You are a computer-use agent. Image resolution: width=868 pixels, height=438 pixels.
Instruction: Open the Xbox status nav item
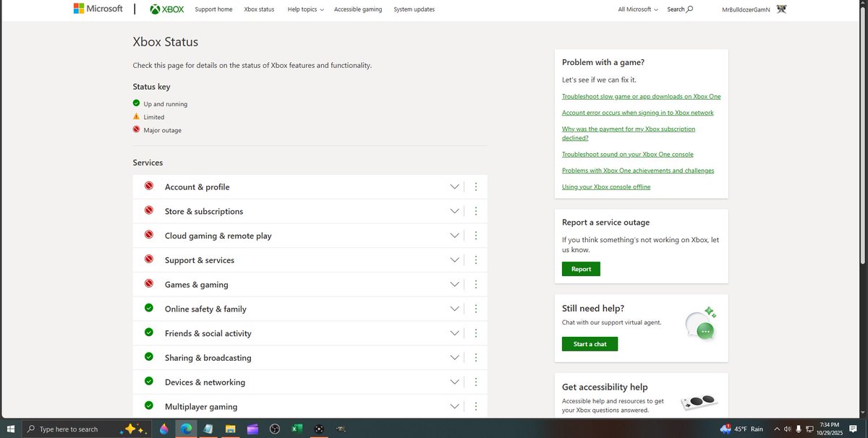pos(259,9)
